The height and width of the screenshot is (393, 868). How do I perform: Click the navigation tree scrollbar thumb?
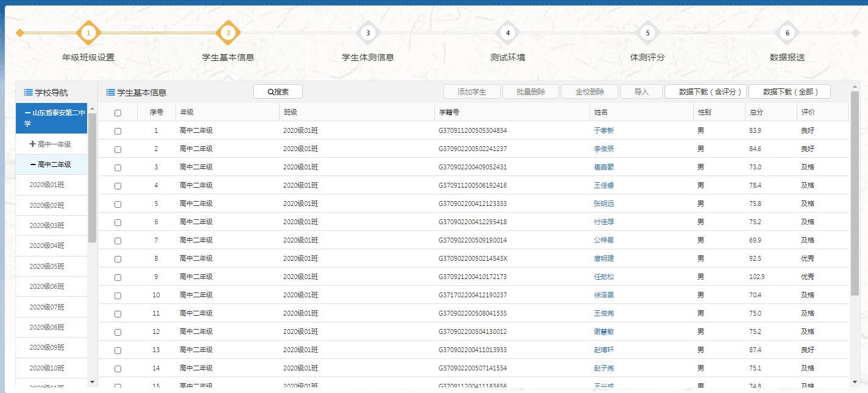pyautogui.click(x=92, y=178)
